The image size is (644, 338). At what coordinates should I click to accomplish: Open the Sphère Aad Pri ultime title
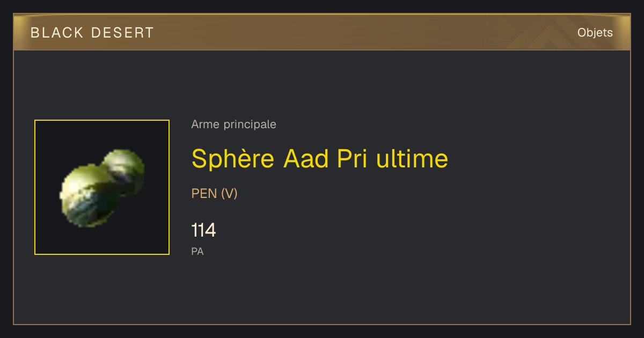pos(319,158)
